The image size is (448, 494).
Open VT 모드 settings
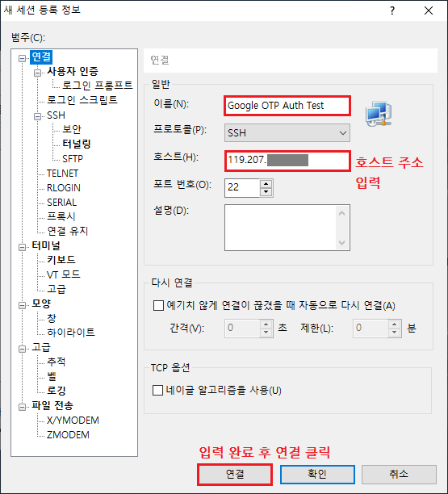(x=64, y=274)
